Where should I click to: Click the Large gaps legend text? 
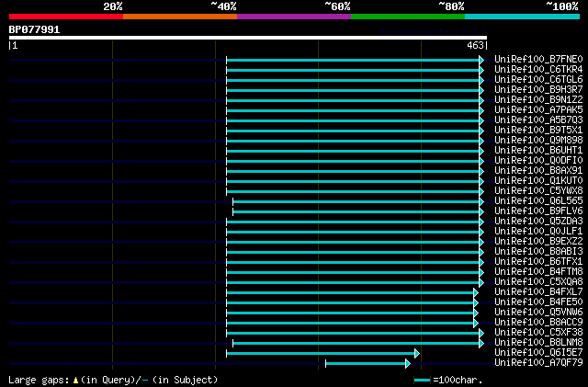(39, 381)
